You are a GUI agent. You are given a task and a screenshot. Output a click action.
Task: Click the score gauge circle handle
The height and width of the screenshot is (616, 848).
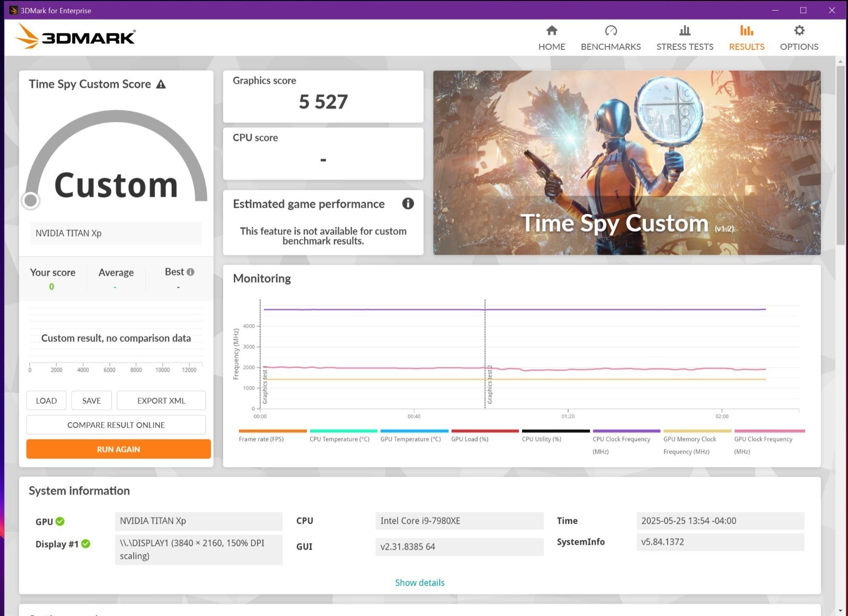31,200
